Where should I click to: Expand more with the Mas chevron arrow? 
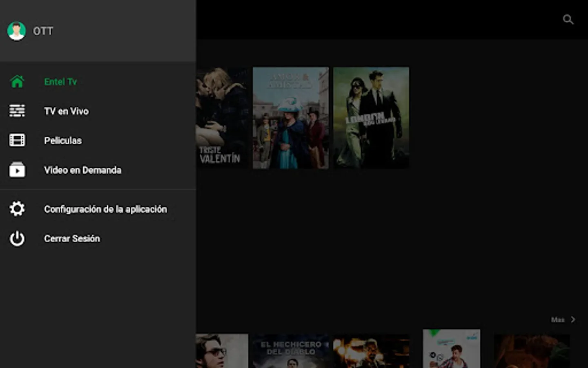(573, 319)
